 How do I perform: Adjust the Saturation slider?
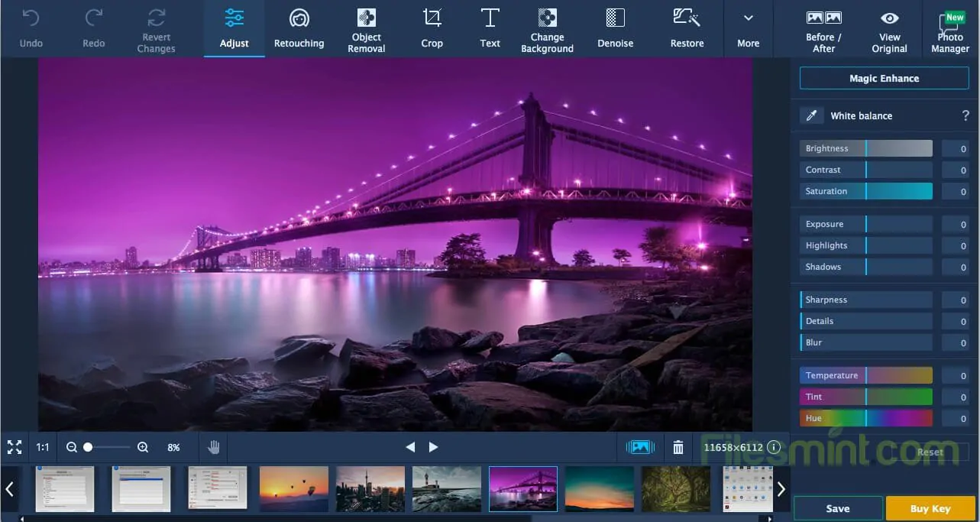(x=865, y=191)
